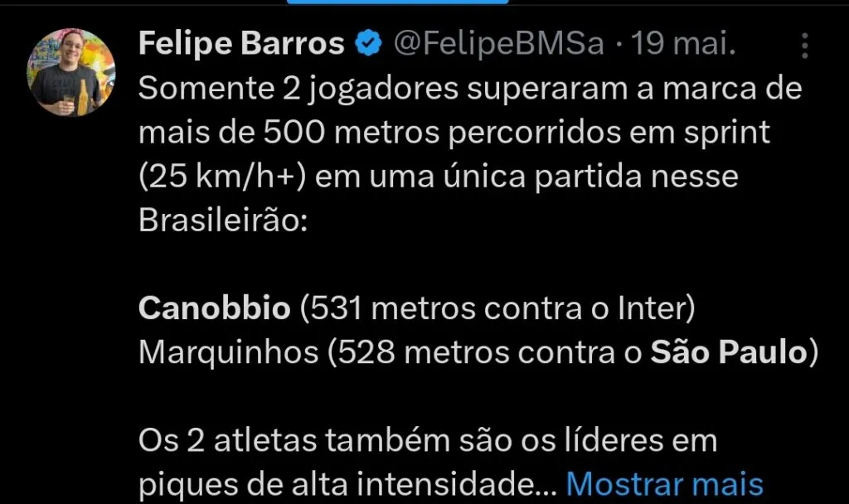Screen dimensions: 849x504
Task: Reveal hidden text with Mostrar mais
Action: point(662,482)
